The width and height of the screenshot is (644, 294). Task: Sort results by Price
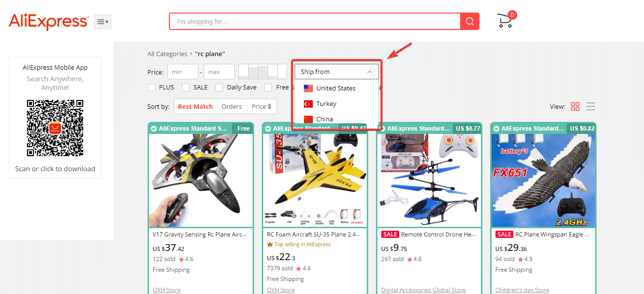261,106
